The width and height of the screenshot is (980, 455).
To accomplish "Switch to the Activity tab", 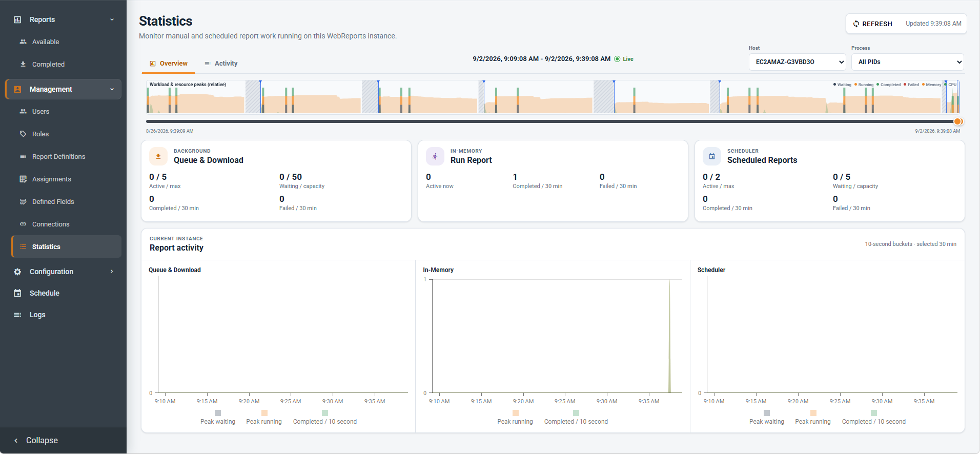I will (x=221, y=64).
